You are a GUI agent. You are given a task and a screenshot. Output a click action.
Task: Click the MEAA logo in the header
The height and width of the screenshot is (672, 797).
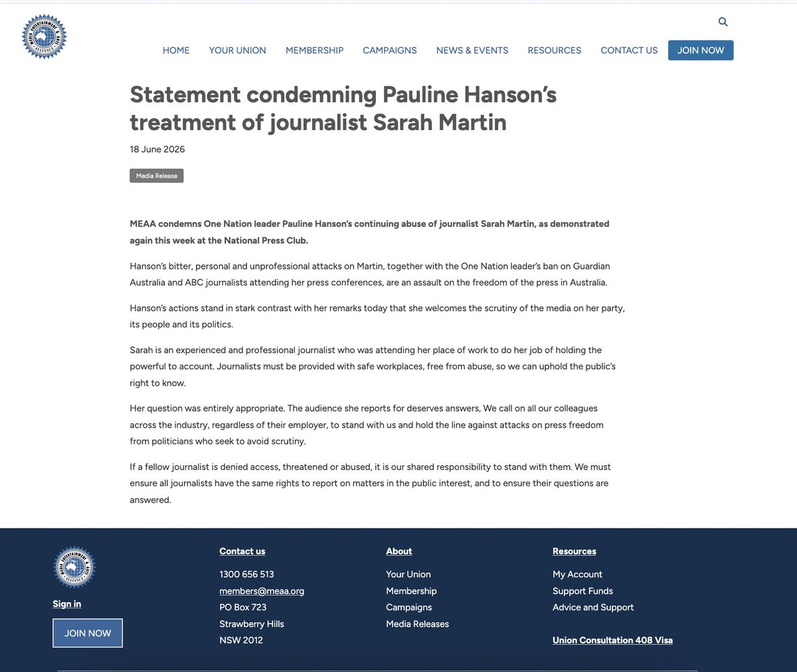click(44, 37)
